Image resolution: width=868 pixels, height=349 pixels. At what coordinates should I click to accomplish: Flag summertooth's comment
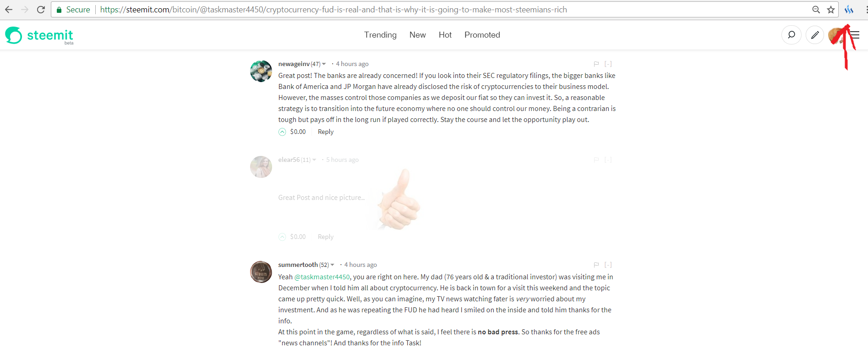click(596, 265)
